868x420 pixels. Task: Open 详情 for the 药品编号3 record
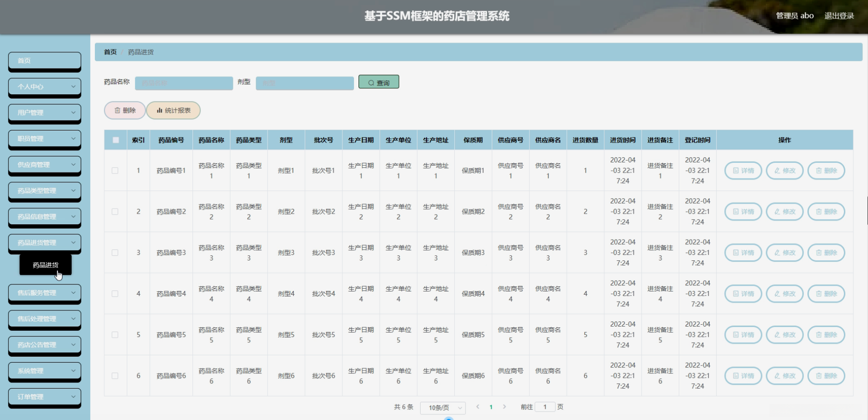tap(743, 253)
